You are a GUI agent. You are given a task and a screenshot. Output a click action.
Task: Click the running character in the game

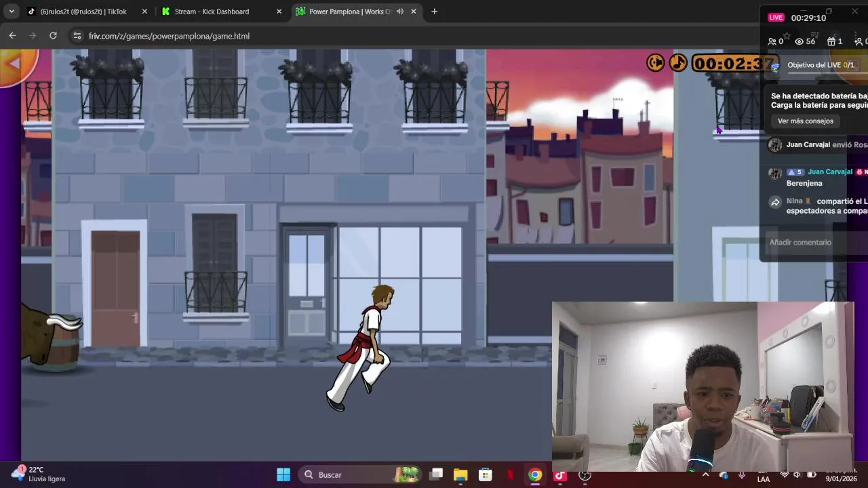point(359,348)
